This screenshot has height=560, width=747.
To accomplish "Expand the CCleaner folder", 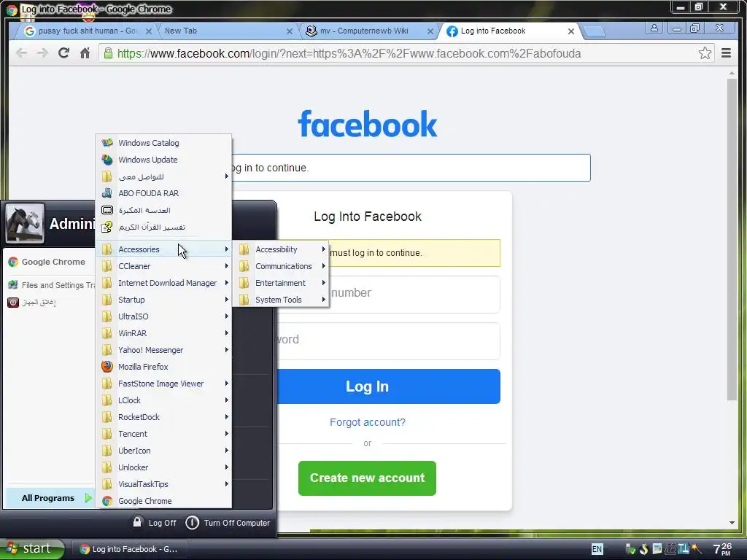I will [x=163, y=266].
